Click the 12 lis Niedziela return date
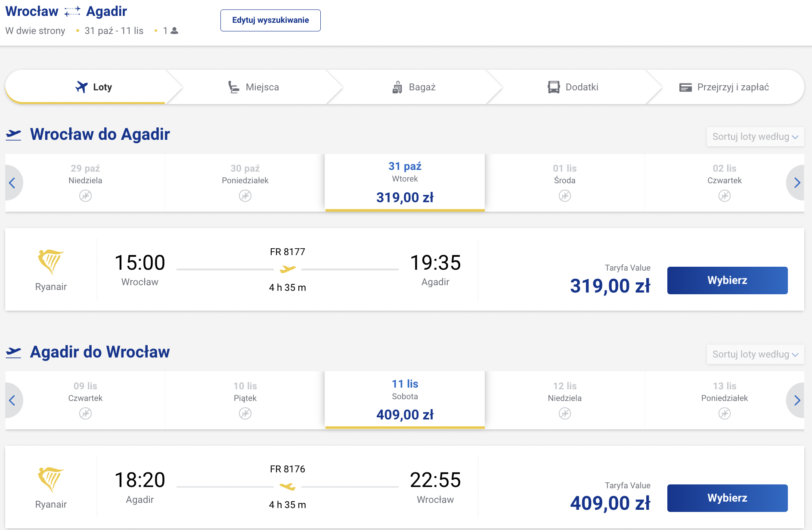This screenshot has width=812, height=530. pos(564,401)
